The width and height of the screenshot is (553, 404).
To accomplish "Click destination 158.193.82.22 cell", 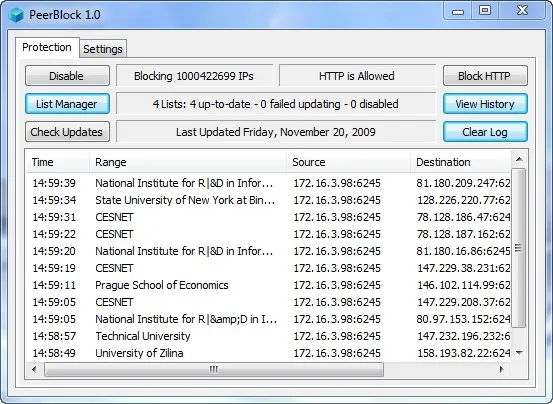I will pyautogui.click(x=464, y=353).
